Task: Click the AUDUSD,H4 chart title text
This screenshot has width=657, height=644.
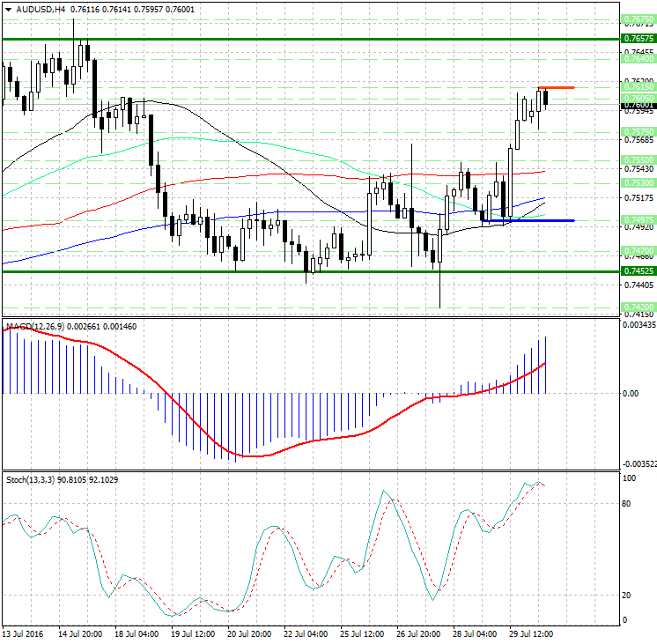Action: [41, 9]
